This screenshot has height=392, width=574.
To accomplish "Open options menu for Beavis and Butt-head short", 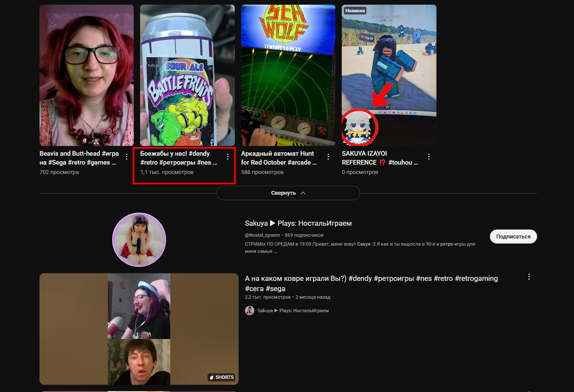I will tap(127, 157).
